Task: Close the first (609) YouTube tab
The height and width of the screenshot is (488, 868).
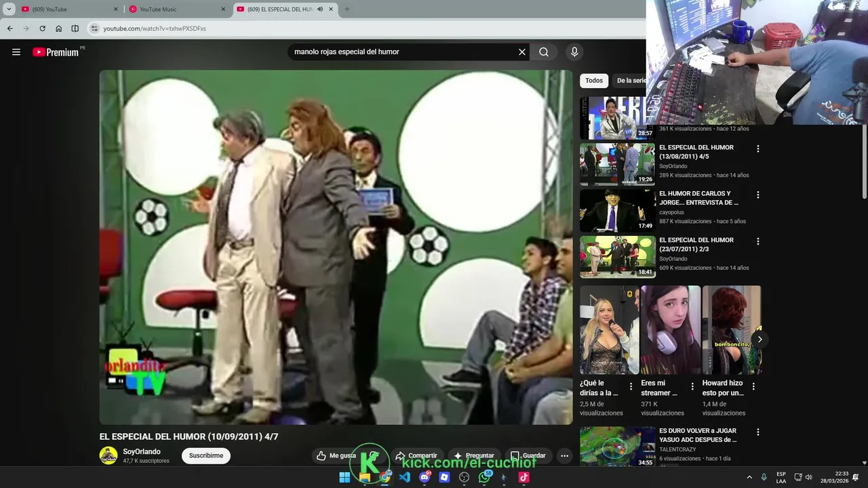Action: pyautogui.click(x=115, y=9)
